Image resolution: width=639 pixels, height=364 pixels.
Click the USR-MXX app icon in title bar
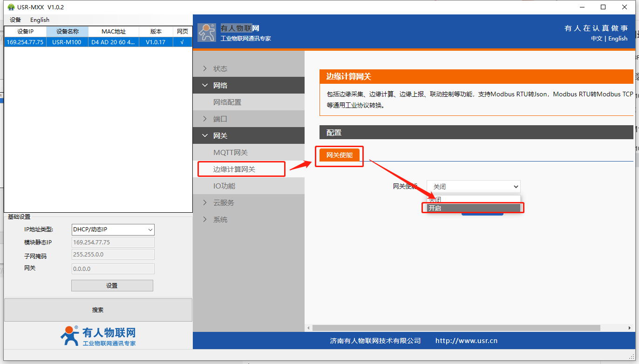(x=11, y=7)
